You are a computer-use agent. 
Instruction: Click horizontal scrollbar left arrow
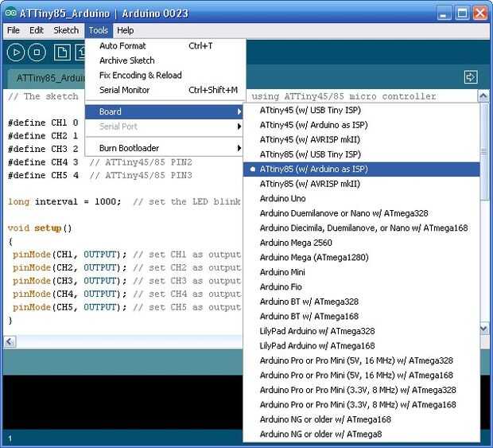[10, 341]
